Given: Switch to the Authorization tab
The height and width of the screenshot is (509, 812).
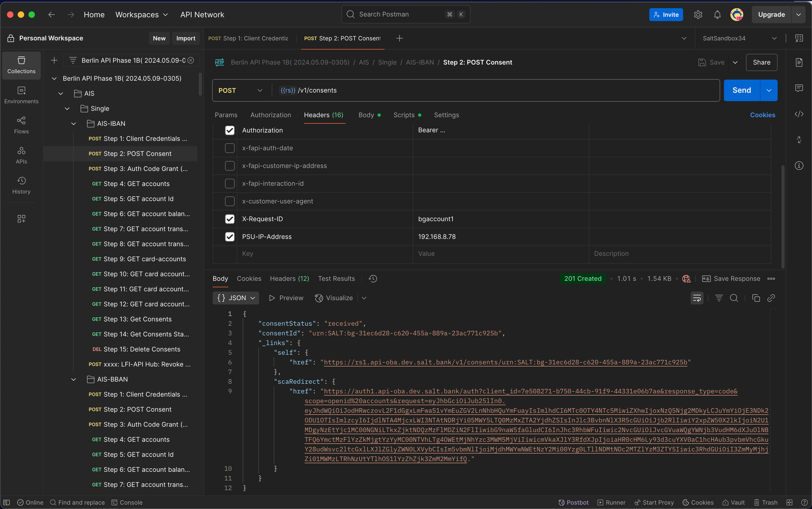Looking at the screenshot, I should (271, 115).
